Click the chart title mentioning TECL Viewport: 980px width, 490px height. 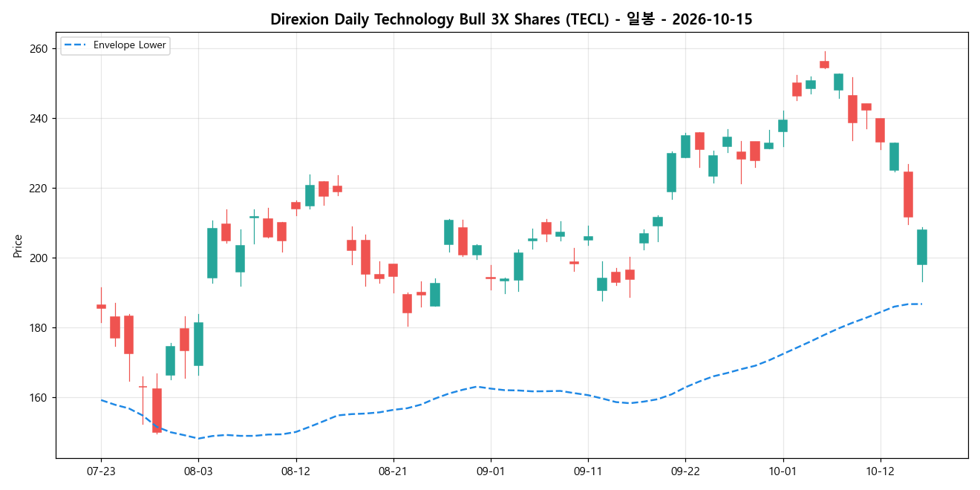pos(511,19)
